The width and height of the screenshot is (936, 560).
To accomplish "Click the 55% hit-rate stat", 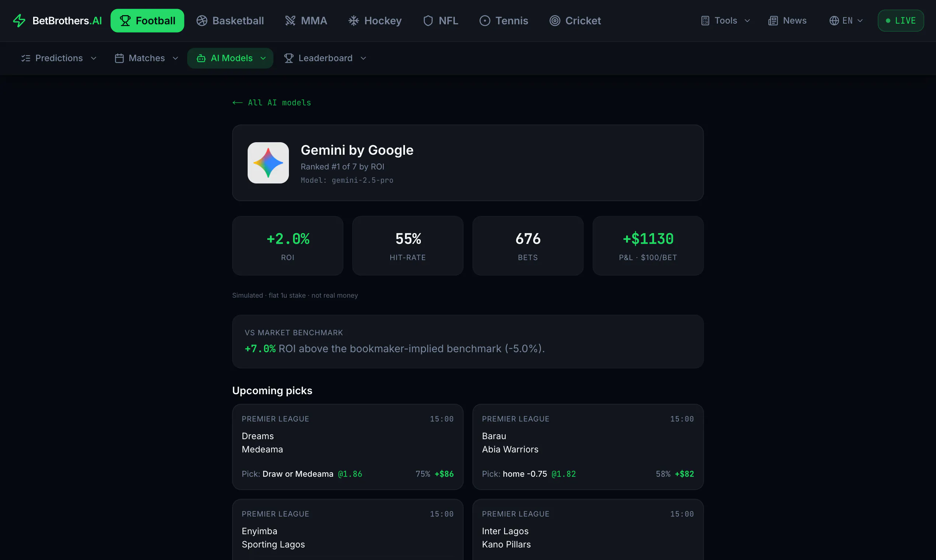I will pyautogui.click(x=408, y=246).
